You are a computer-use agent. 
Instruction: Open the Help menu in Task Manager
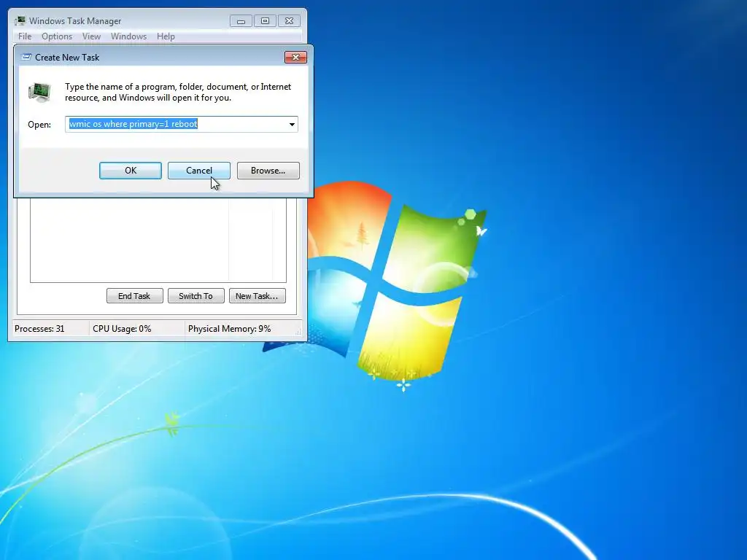(166, 36)
